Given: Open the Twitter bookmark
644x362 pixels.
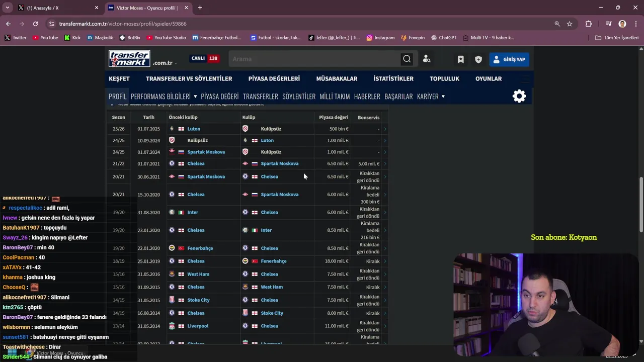Looking at the screenshot, I should (x=16, y=38).
